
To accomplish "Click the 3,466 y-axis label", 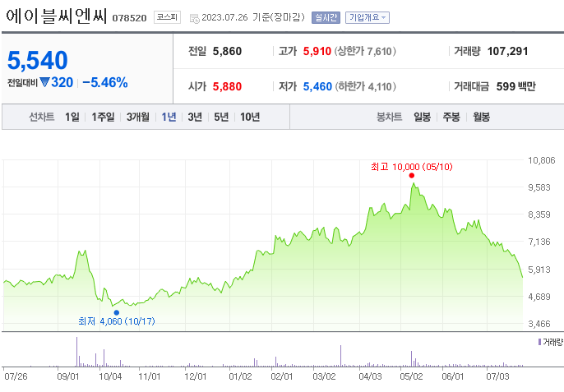I will [x=539, y=324].
